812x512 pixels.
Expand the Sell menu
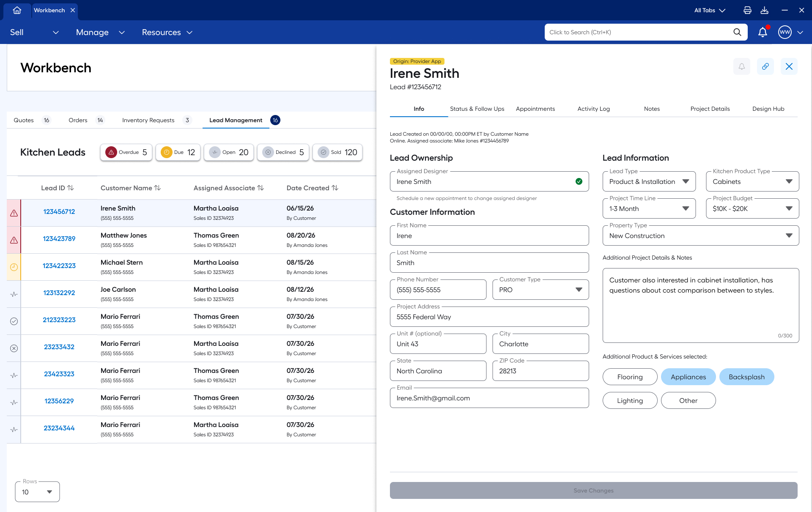pyautogui.click(x=35, y=32)
